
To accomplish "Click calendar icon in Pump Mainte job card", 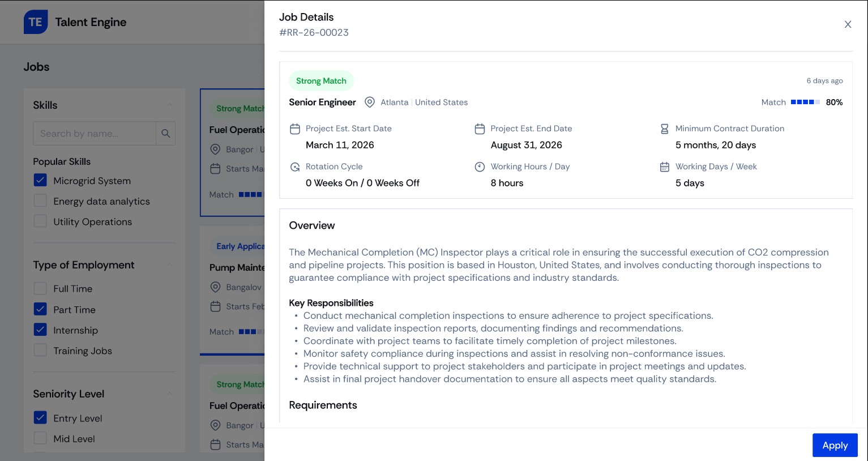I will click(x=215, y=306).
